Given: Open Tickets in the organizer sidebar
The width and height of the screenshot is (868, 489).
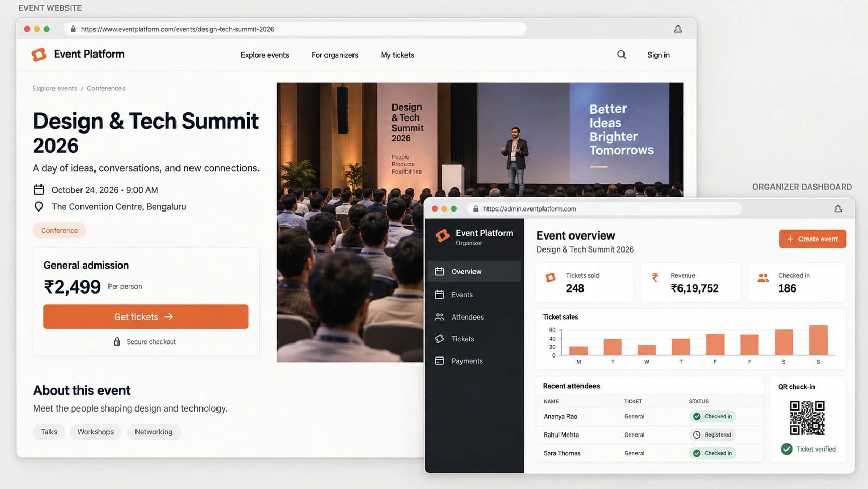Looking at the screenshot, I should point(474,339).
